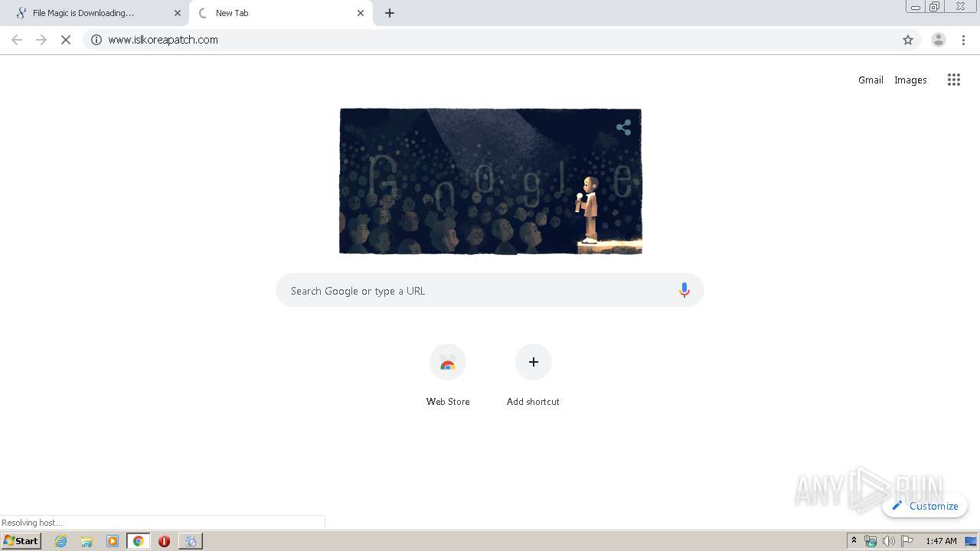Start voice search with the microphone
Viewport: 980px width, 551px height.
coord(684,290)
